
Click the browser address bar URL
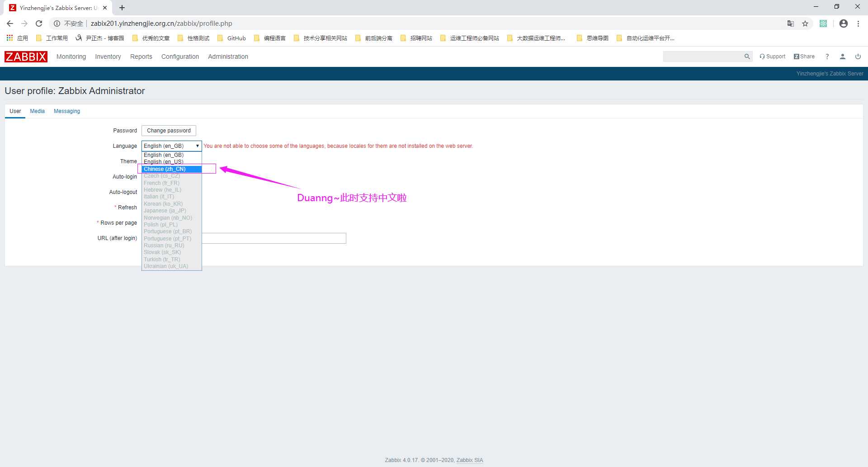[161, 24]
